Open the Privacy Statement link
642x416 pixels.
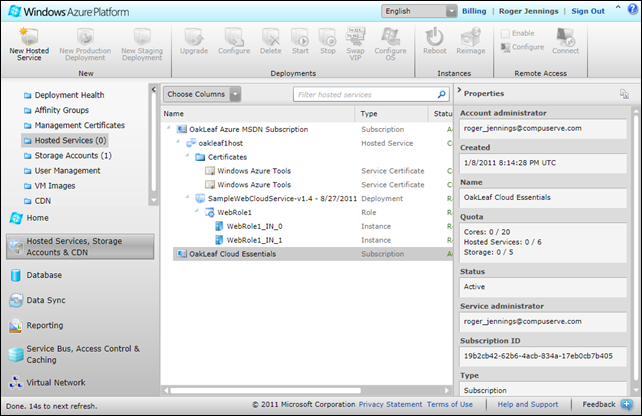point(390,404)
